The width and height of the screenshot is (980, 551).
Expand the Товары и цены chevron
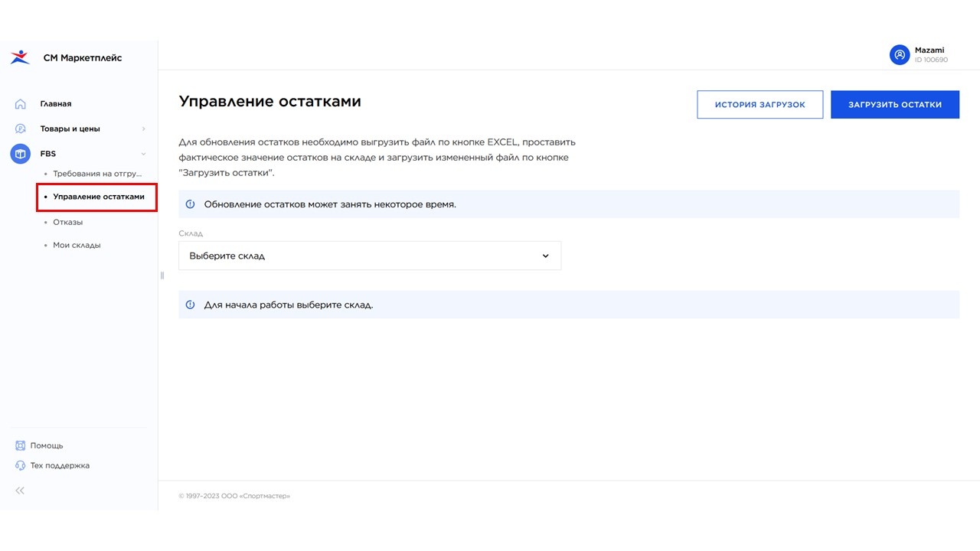click(x=143, y=129)
